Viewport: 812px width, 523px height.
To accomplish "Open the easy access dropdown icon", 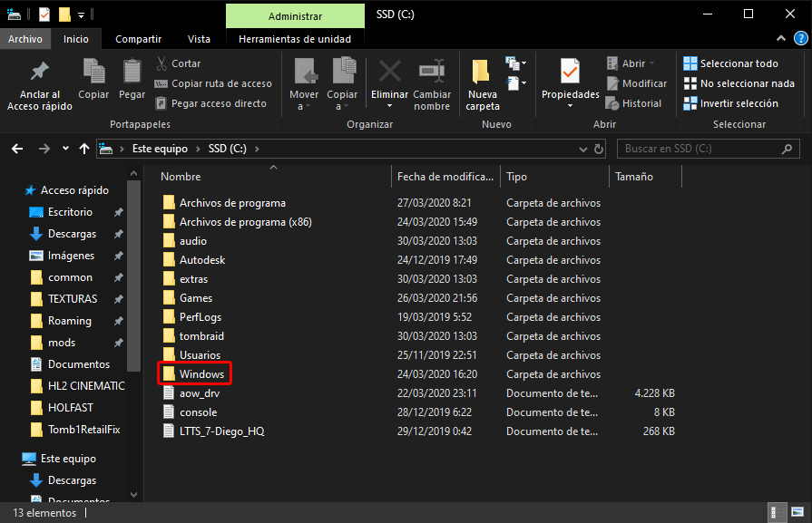I will pyautogui.click(x=516, y=82).
